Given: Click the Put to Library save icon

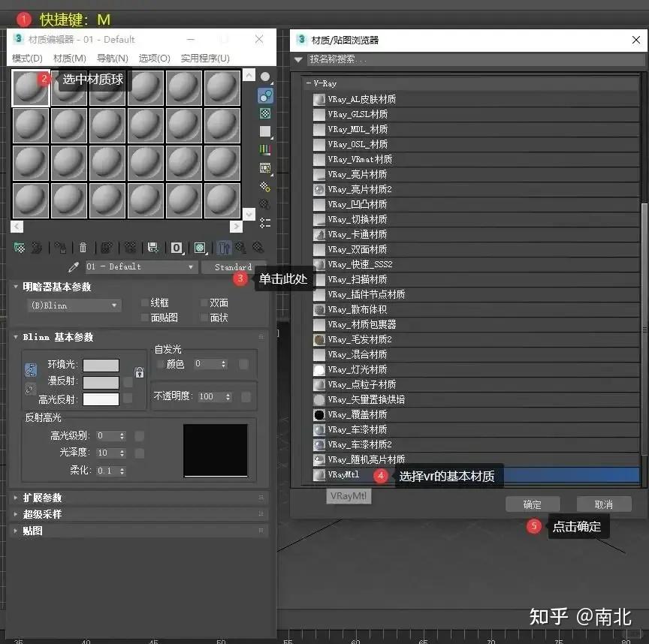Looking at the screenshot, I should 153,248.
